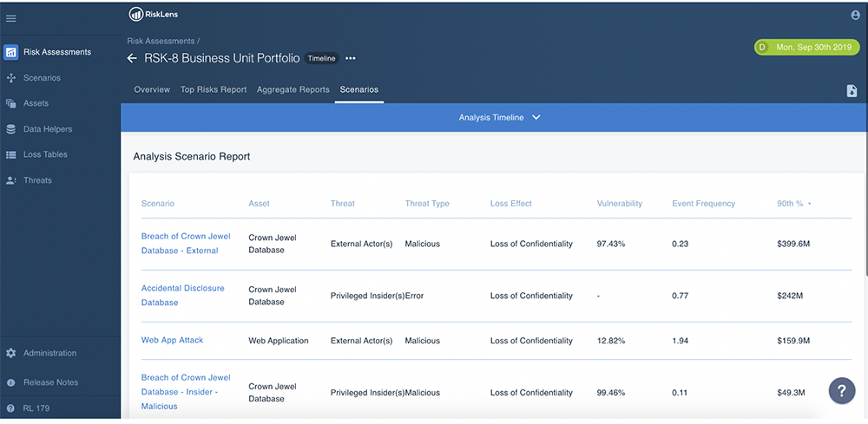Click the Risk Assessments sidebar icon
Image resolution: width=868 pixels, height=424 pixels.
pos(11,52)
